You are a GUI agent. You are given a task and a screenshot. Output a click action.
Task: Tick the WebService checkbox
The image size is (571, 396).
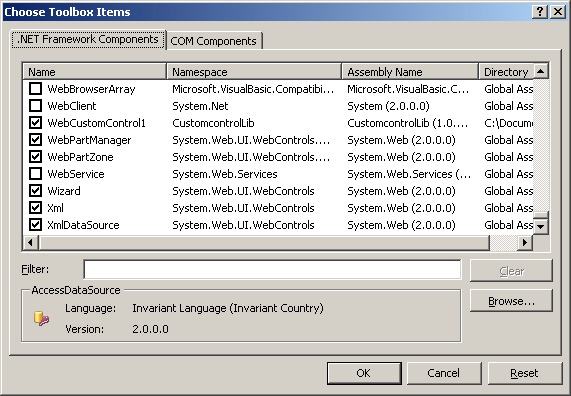pos(35,174)
